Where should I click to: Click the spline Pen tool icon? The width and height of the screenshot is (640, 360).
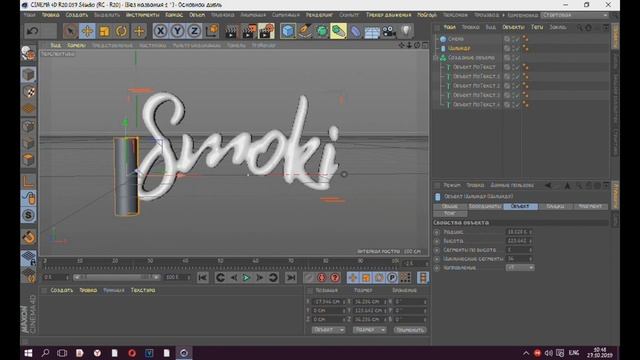(304, 31)
